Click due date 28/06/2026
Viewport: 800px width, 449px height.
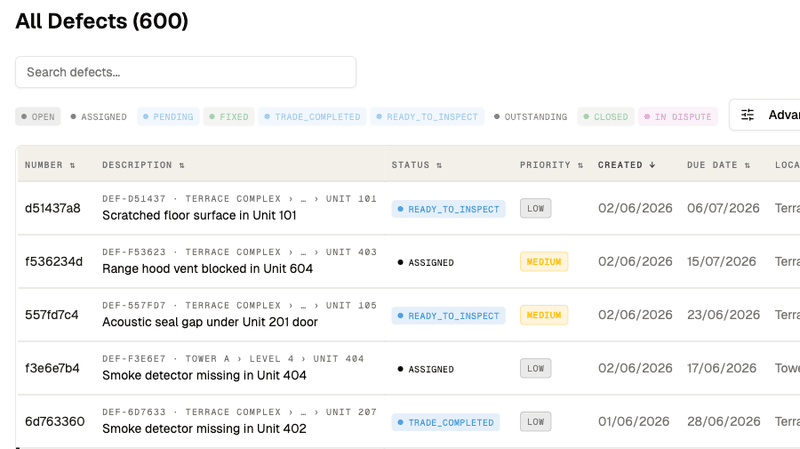723,421
